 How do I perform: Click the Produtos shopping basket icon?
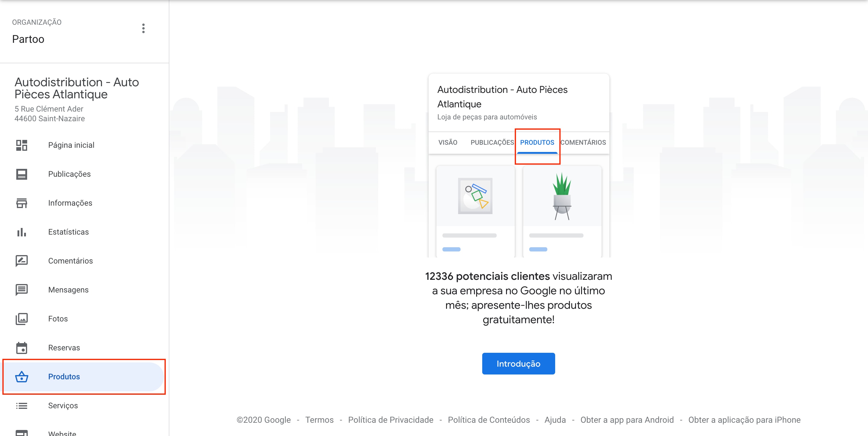pos(22,377)
